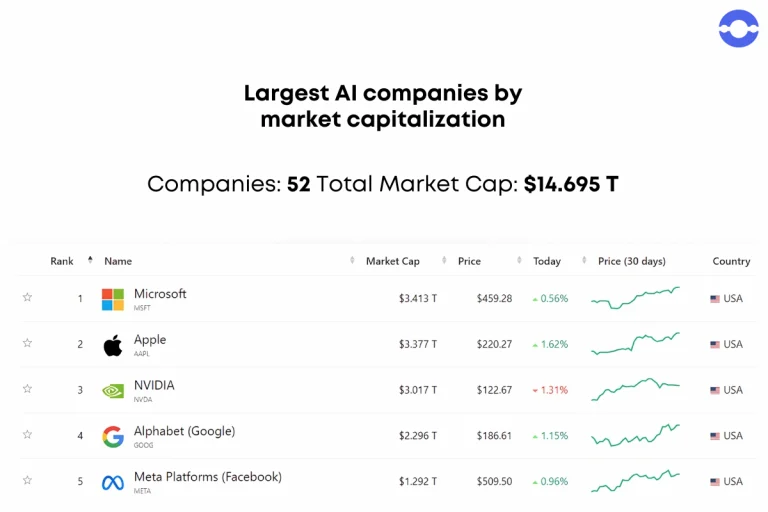Click the Apple logo icon
Viewport: 768px width, 512px height.
(113, 345)
